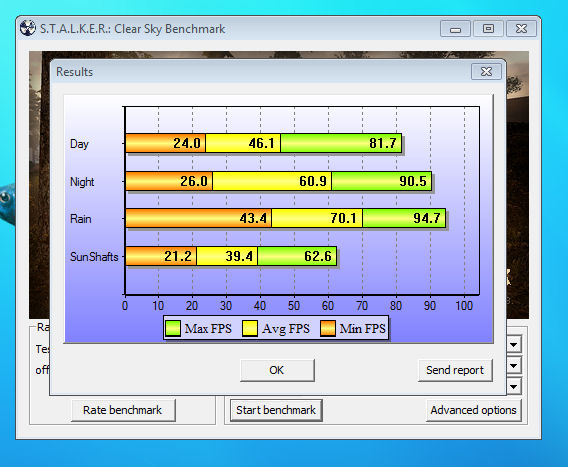568x467 pixels.
Task: Click the Day average value 46.1
Action: pyautogui.click(x=261, y=143)
